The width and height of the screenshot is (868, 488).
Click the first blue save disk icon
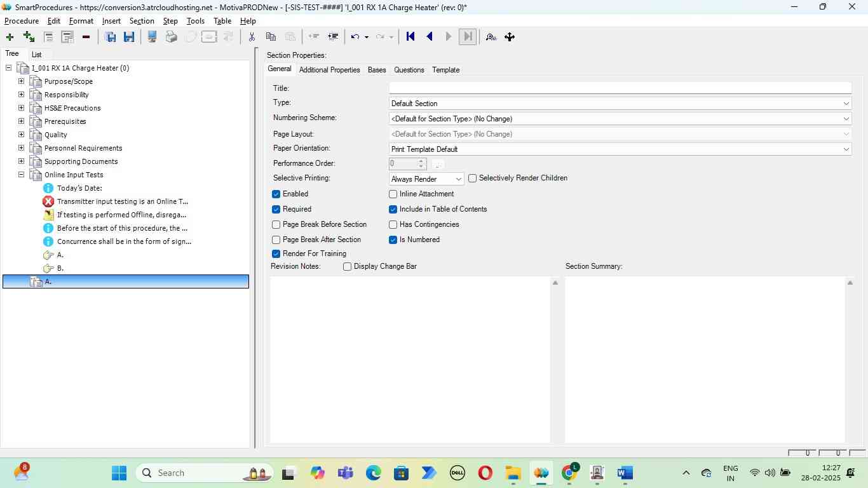[110, 37]
